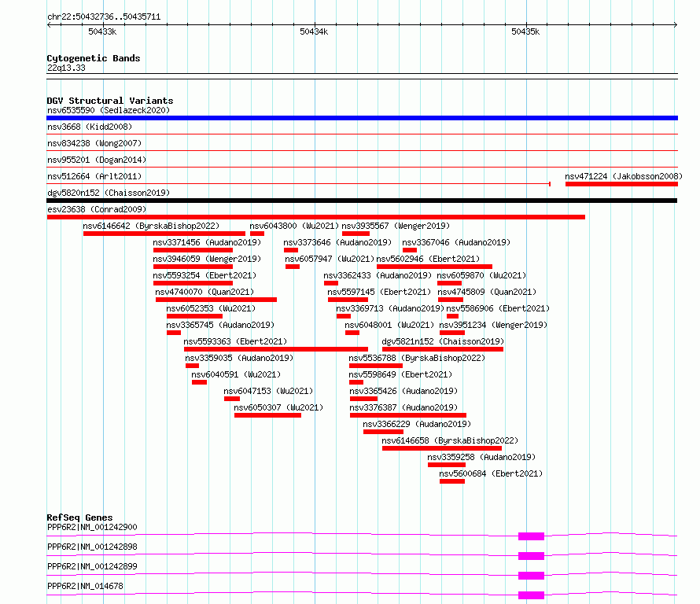Select nsv3951234 (Wenger2019) variant

pos(493,325)
